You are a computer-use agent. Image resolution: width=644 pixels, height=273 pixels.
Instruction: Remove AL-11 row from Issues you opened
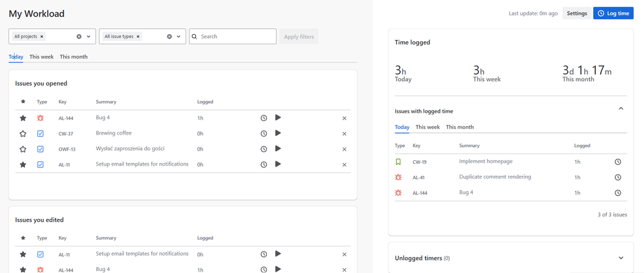click(x=344, y=165)
